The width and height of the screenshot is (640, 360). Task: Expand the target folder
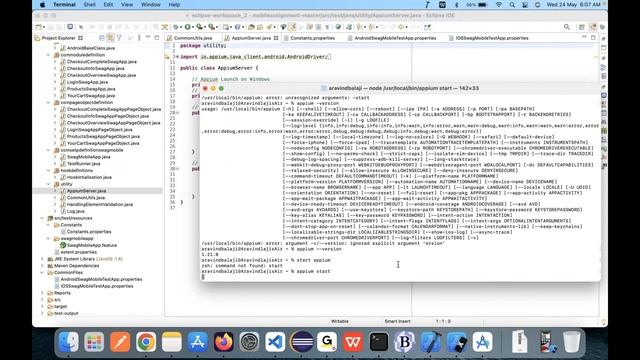(42, 307)
